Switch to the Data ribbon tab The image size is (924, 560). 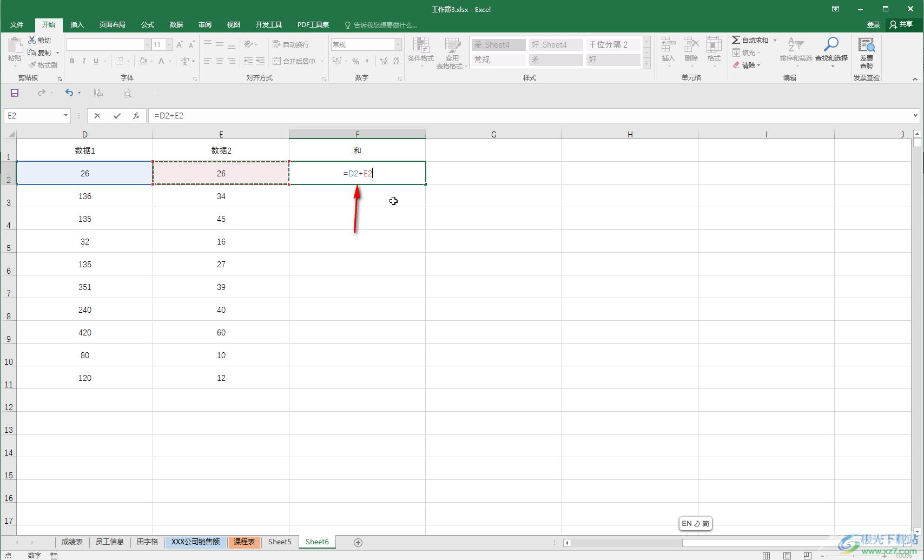(x=176, y=25)
